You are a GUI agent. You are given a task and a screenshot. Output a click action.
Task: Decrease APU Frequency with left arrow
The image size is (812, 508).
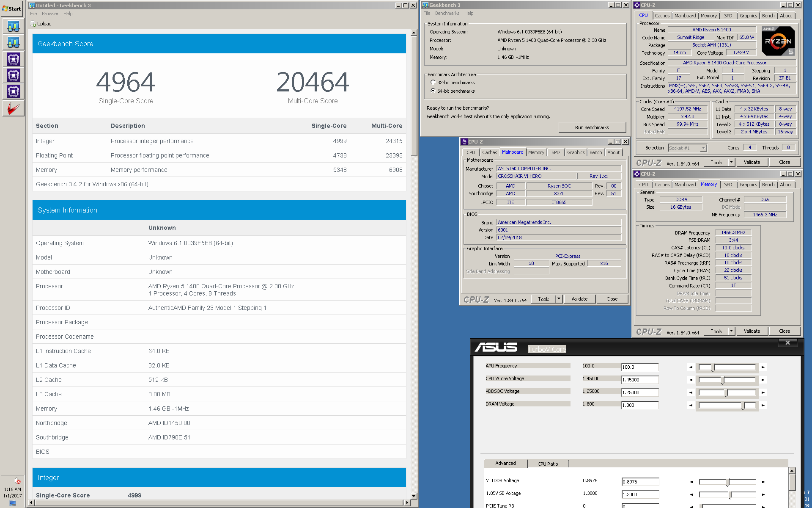691,367
